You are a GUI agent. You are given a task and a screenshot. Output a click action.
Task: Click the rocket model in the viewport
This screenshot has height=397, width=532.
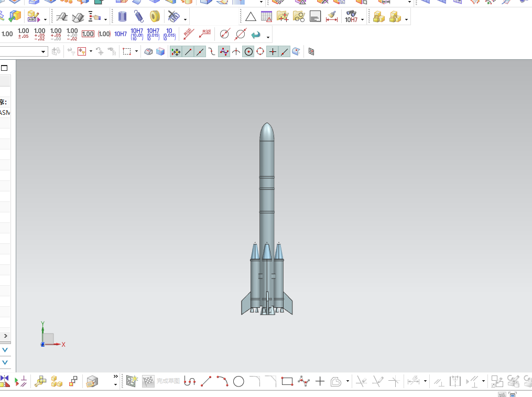267,210
